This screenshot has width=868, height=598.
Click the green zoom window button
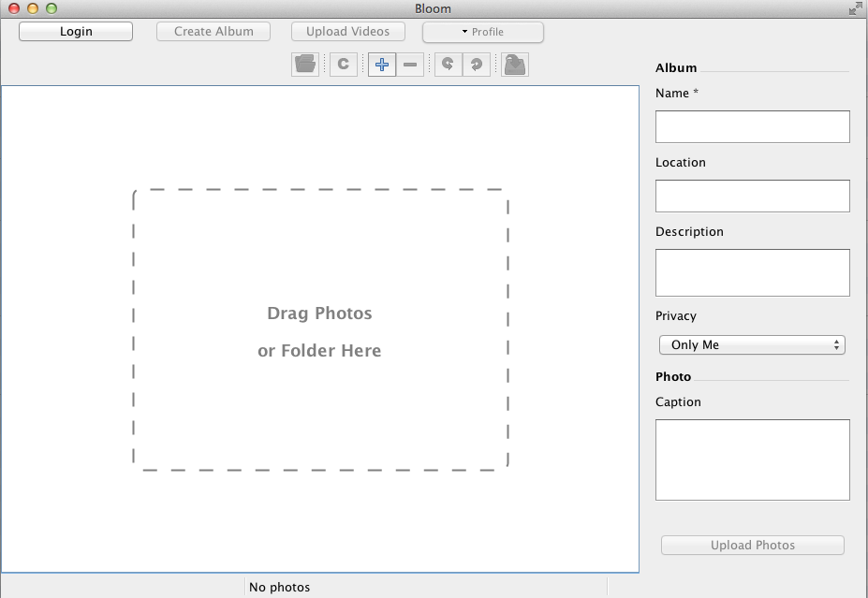pyautogui.click(x=51, y=8)
